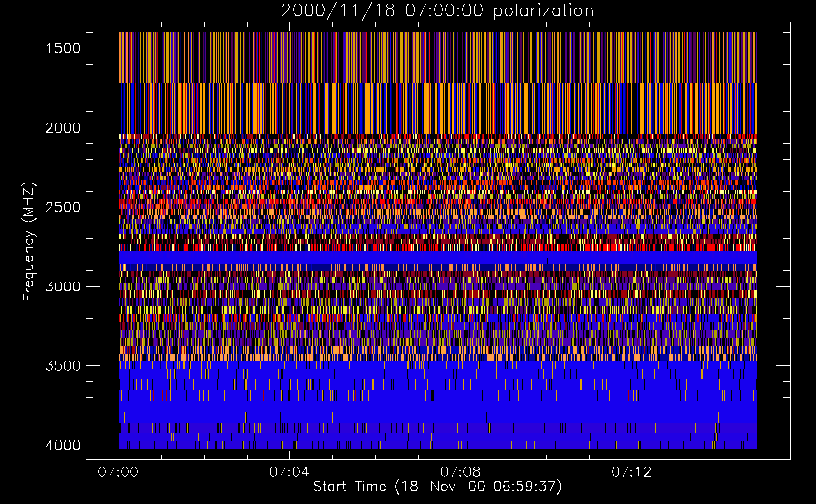This screenshot has height=504, width=816.
Task: Select the 2500 frequency axis label
Action: [63, 207]
